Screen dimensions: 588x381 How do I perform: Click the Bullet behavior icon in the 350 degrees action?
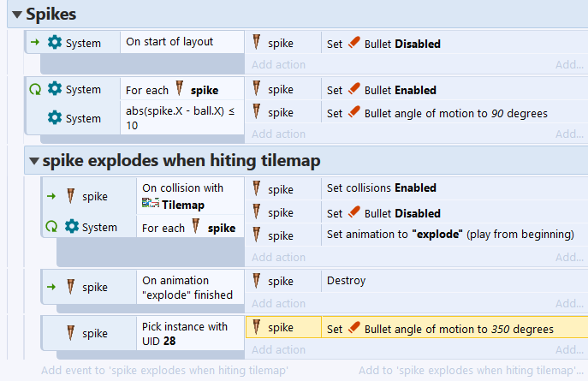click(354, 329)
